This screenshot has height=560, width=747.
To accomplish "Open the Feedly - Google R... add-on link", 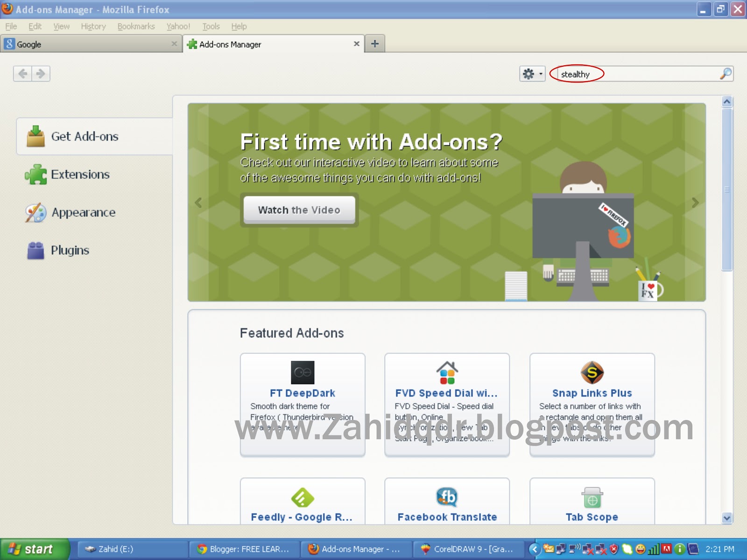I will point(302,517).
